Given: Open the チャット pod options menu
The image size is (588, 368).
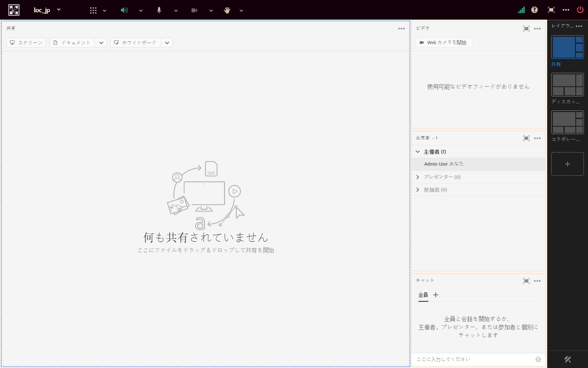Looking at the screenshot, I should click(x=537, y=281).
